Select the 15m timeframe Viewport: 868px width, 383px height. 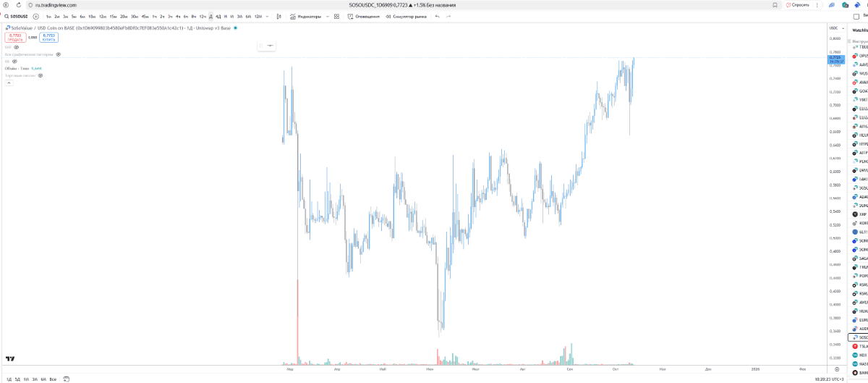[x=113, y=16]
